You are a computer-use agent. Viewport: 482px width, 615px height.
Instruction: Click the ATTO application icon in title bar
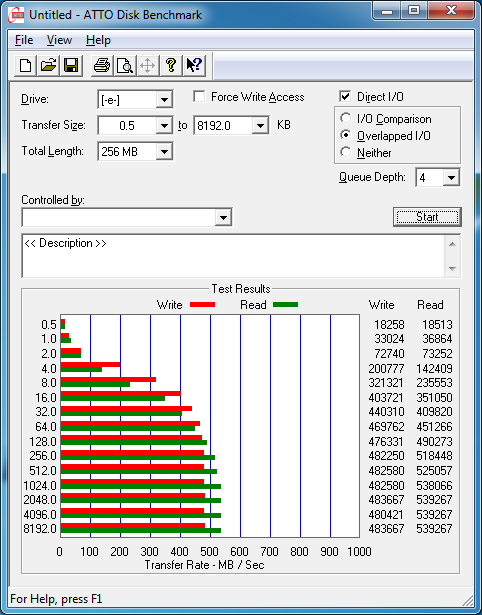(16, 15)
